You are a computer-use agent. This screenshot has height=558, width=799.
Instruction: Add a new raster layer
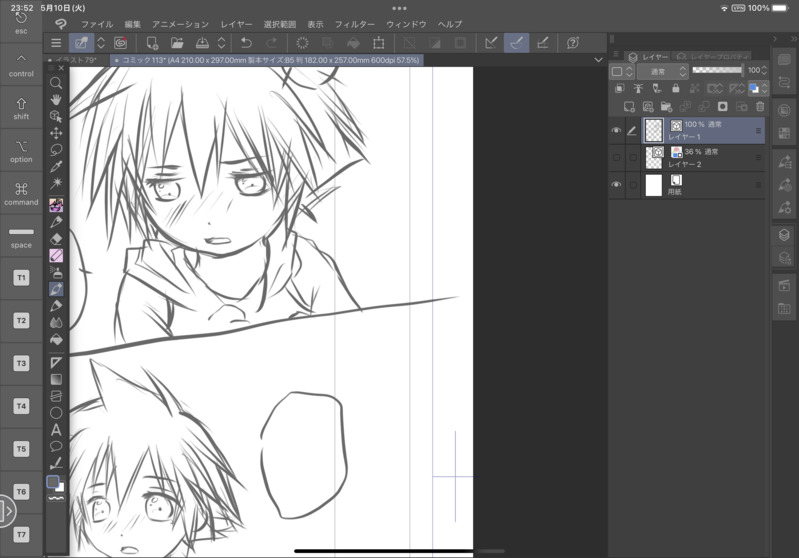[629, 107]
